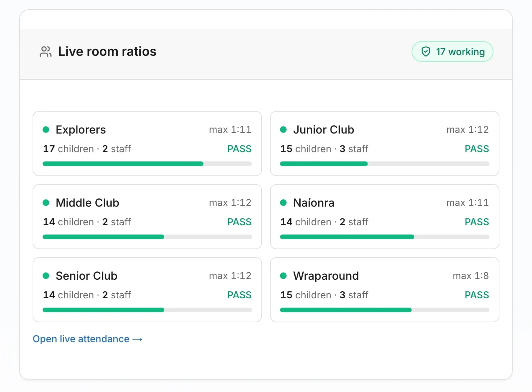Click the green status dot for Junior Club
Screen dimensions: 532x392
tap(284, 130)
